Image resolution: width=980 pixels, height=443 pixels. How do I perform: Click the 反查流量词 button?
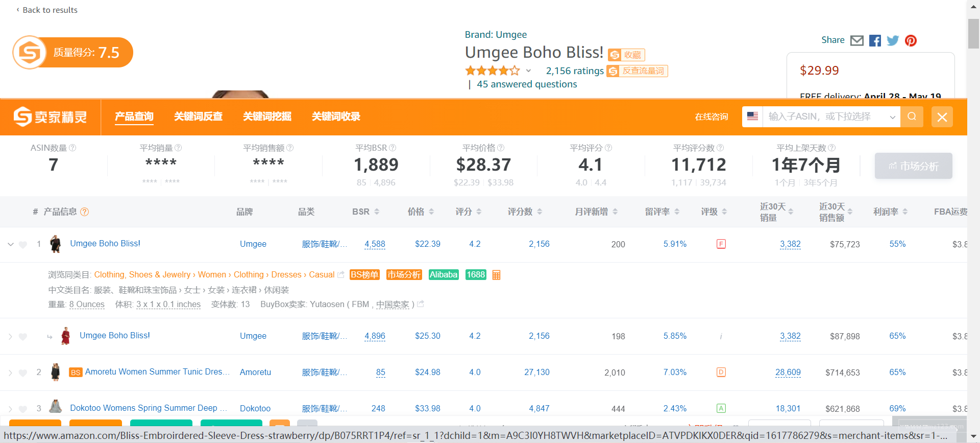(x=637, y=71)
